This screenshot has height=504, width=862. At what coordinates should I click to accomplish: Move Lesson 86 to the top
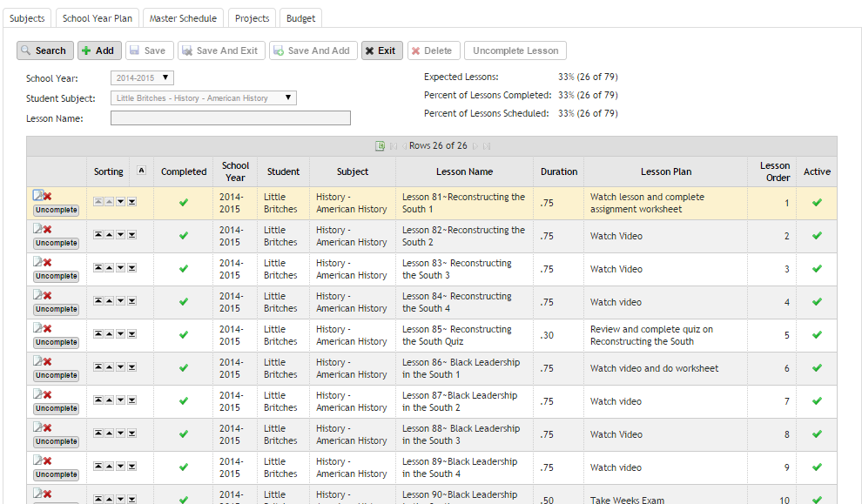click(98, 366)
